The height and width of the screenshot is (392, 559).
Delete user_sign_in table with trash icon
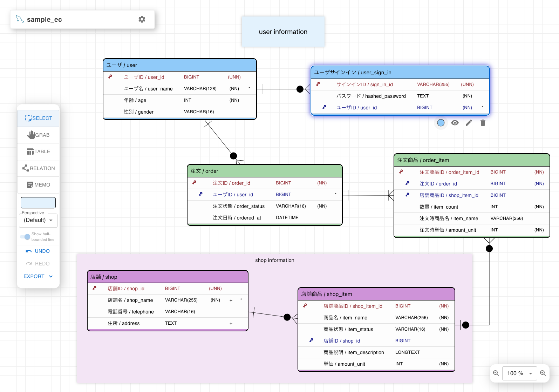[483, 123]
